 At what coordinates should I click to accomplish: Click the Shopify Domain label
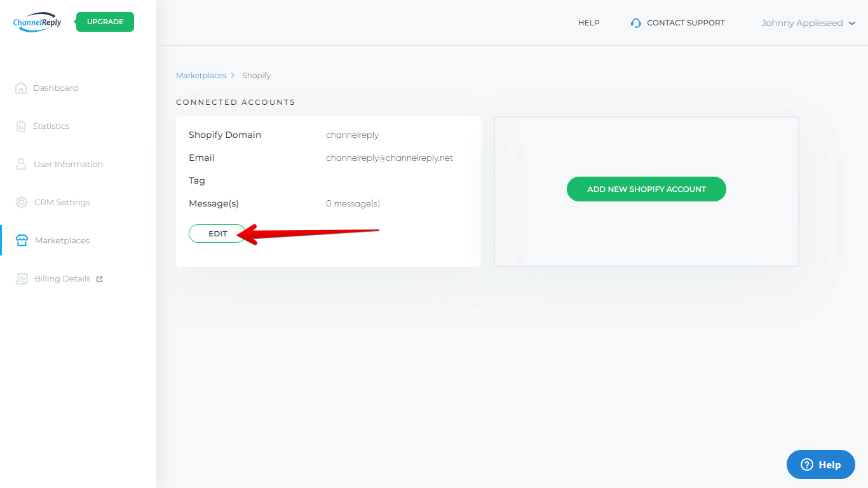[x=225, y=135]
